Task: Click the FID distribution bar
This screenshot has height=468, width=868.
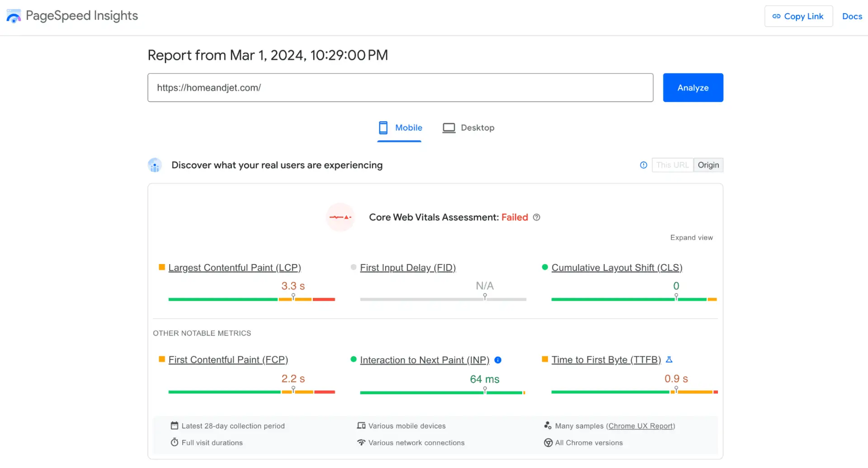Action: coord(443,299)
